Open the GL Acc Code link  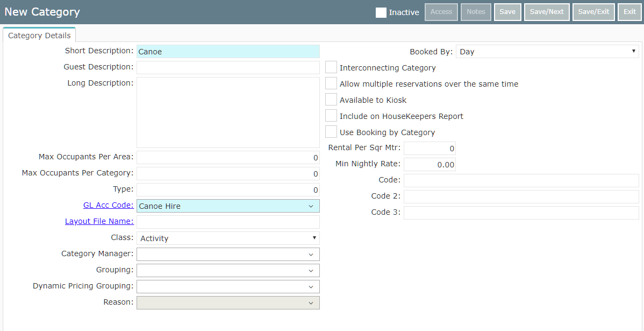tap(109, 205)
